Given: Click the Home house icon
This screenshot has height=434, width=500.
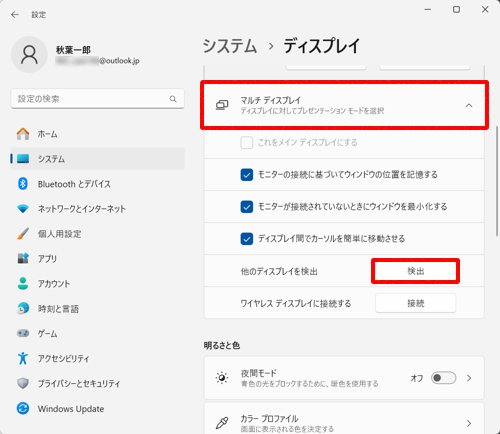Looking at the screenshot, I should tap(23, 134).
